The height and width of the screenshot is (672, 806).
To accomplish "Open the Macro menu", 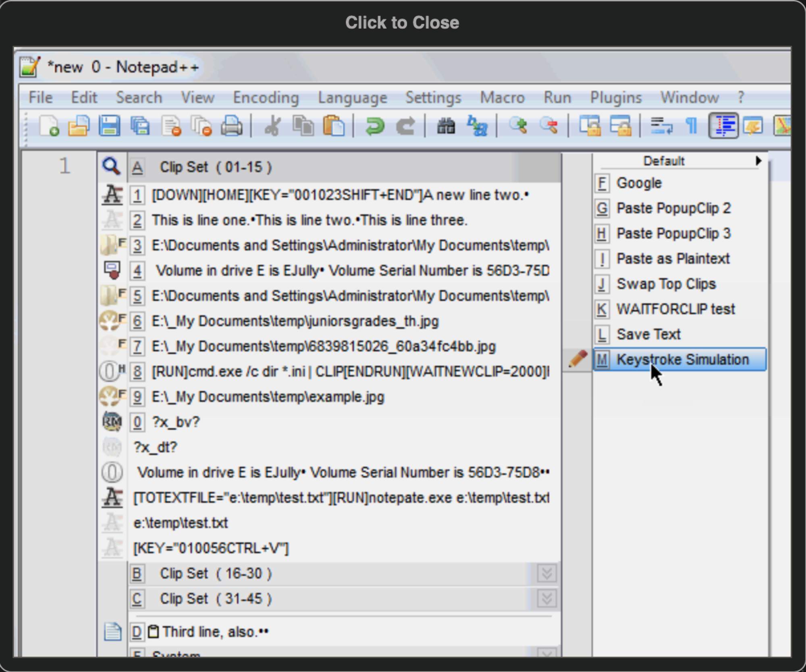I will [503, 97].
